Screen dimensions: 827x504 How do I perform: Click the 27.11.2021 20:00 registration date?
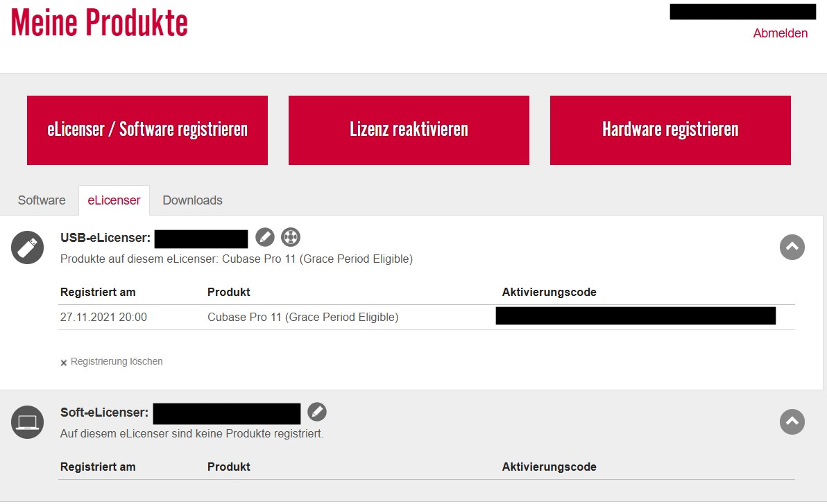pos(103,318)
